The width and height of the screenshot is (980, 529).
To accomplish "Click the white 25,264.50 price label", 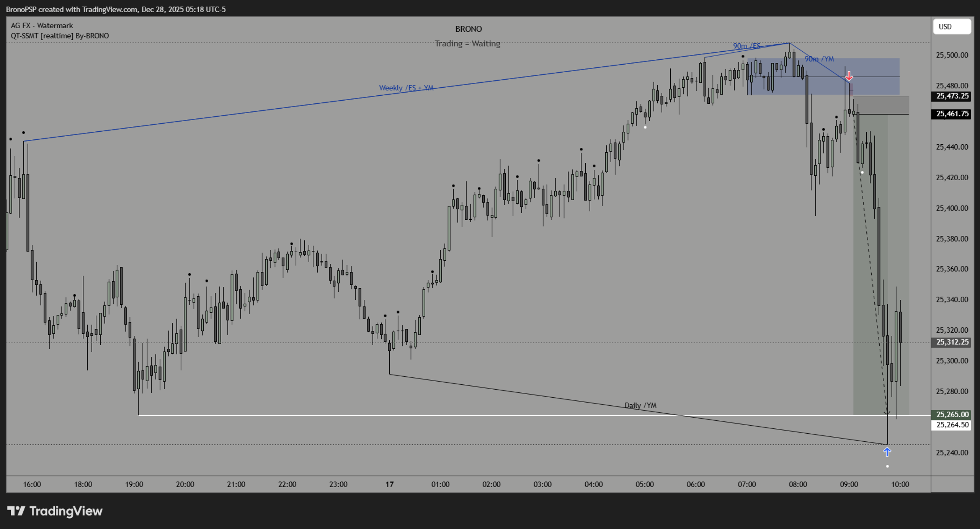I will click(x=951, y=425).
